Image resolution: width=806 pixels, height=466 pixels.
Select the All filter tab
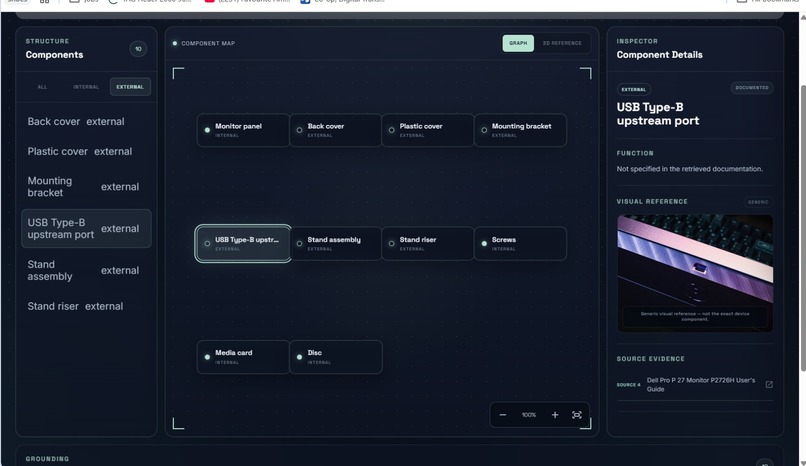tap(42, 87)
